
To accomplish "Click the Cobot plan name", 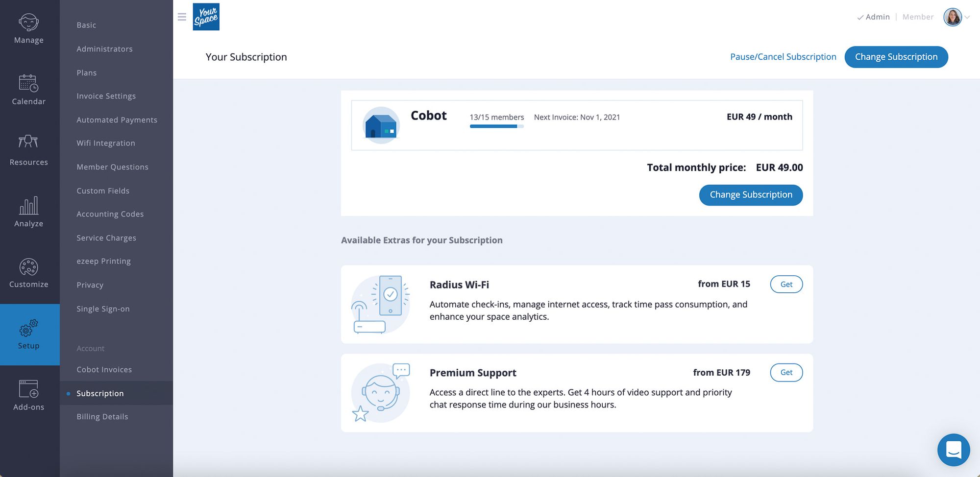I will pyautogui.click(x=428, y=116).
